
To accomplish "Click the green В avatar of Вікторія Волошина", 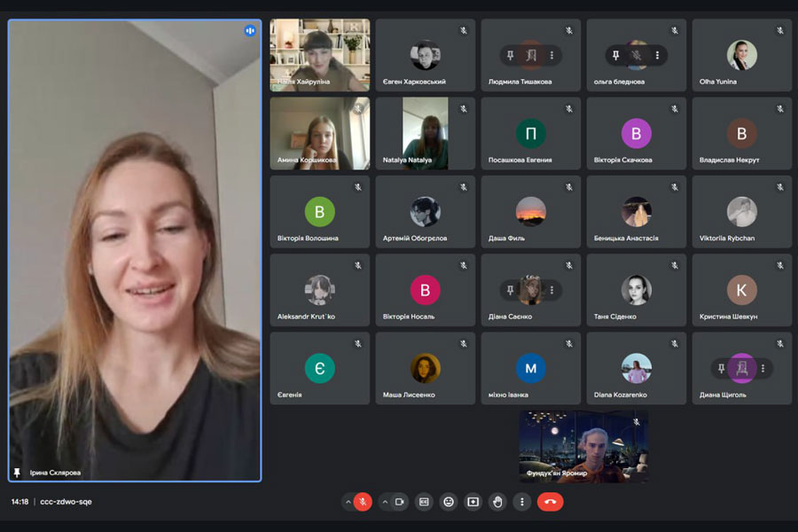I will pos(319,211).
